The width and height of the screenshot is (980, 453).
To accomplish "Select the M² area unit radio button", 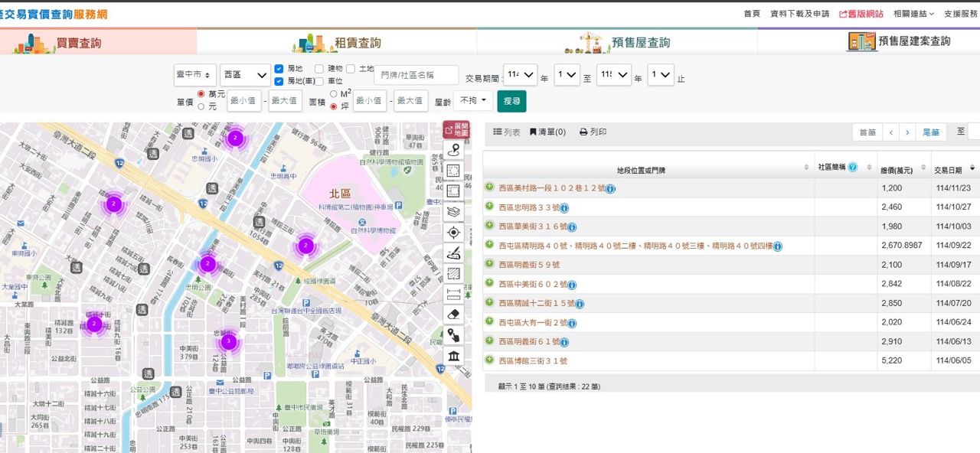I will pyautogui.click(x=333, y=93).
